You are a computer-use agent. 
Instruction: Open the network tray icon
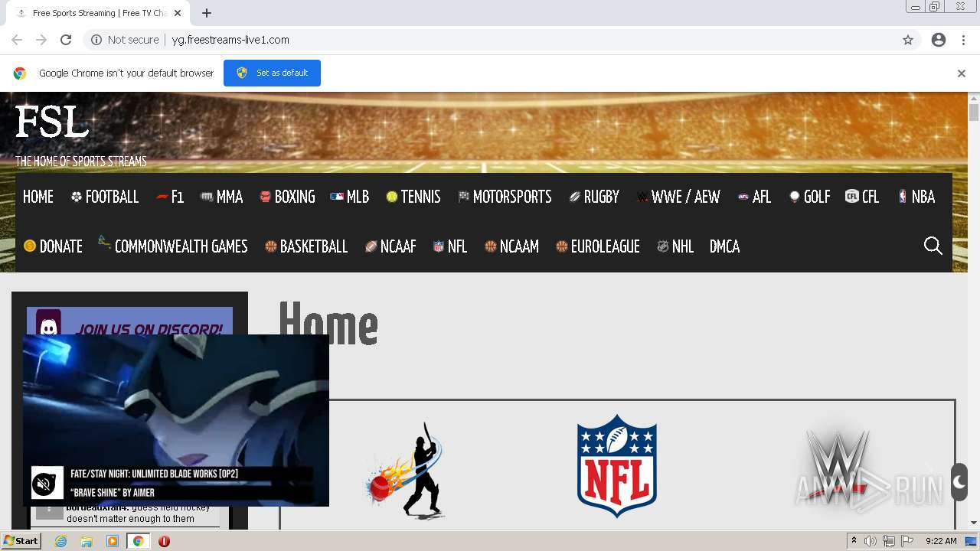[x=889, y=541]
